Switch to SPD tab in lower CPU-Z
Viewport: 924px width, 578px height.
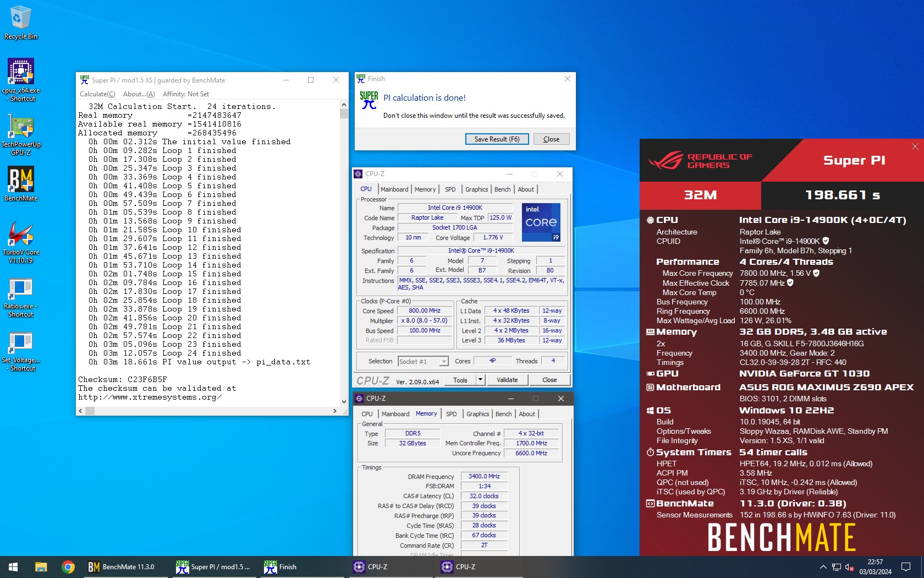click(x=452, y=414)
